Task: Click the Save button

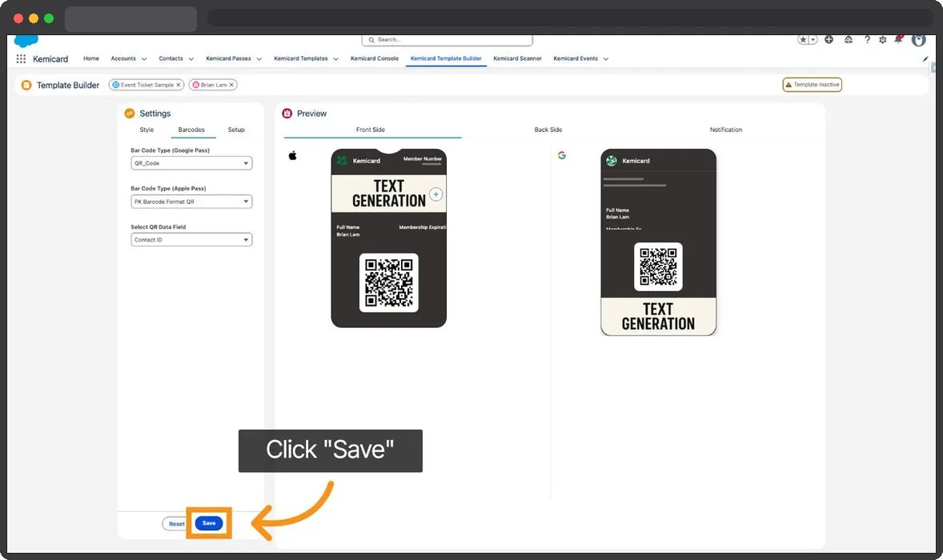Action: [209, 523]
